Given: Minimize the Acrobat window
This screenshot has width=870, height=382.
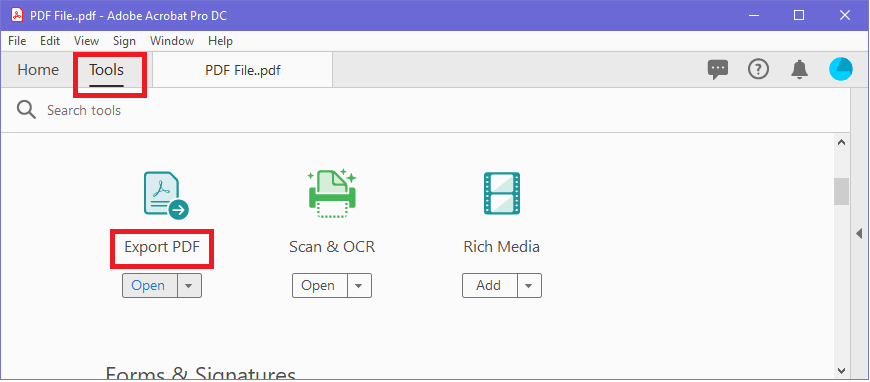Looking at the screenshot, I should (753, 15).
